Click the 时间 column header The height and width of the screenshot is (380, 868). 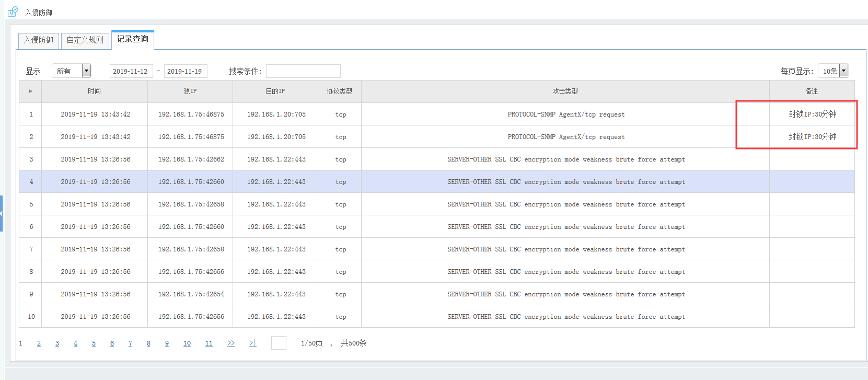pos(94,91)
